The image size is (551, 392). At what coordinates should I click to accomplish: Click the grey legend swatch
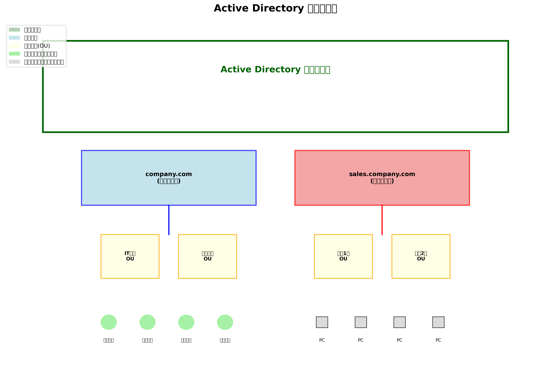[x=15, y=62]
